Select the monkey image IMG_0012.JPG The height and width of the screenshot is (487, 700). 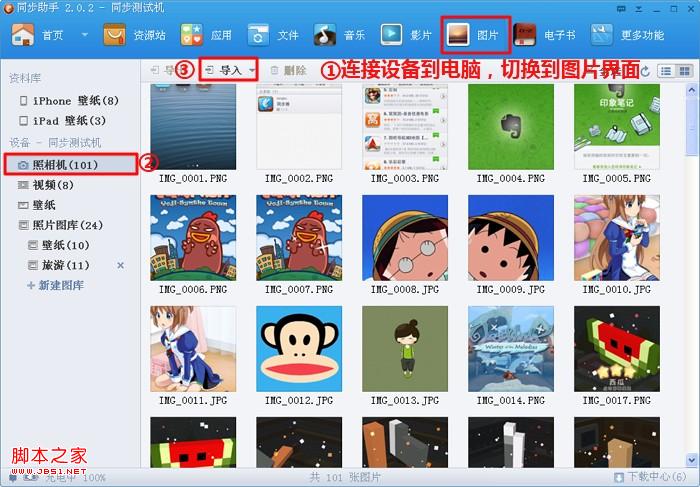[x=299, y=349]
